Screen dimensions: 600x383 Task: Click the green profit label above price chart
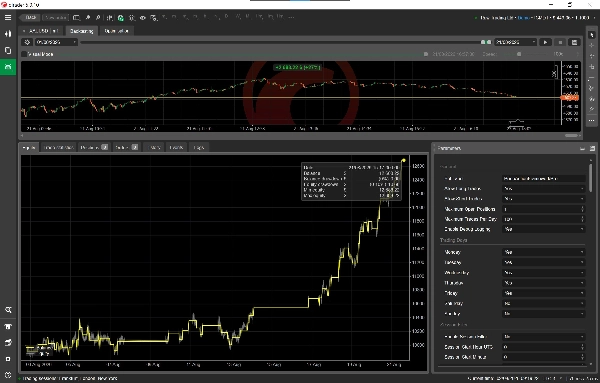298,67
